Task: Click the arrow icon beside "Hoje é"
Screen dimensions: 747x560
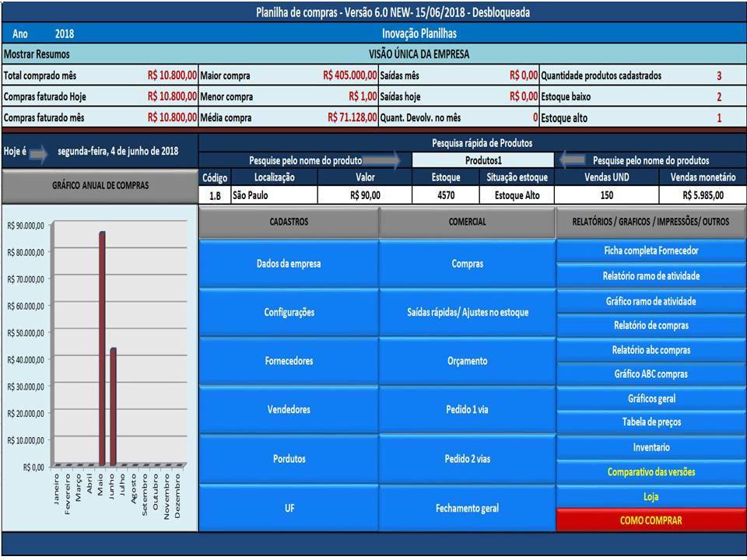Action: [38, 152]
